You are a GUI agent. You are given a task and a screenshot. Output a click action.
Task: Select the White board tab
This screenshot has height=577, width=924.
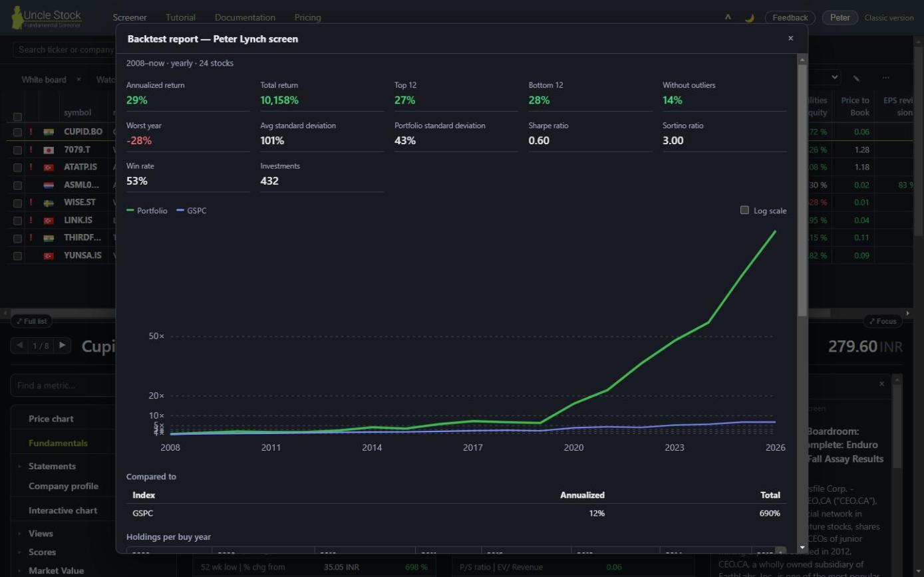(x=44, y=79)
